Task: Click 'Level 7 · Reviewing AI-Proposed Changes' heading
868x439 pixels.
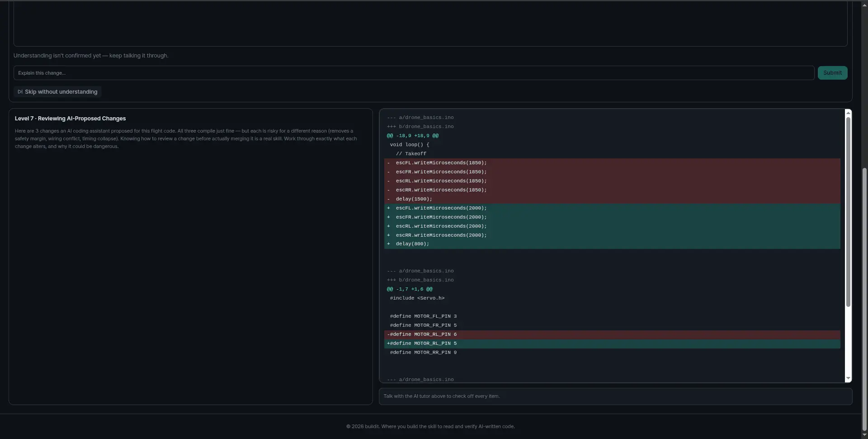Action: [x=71, y=119]
